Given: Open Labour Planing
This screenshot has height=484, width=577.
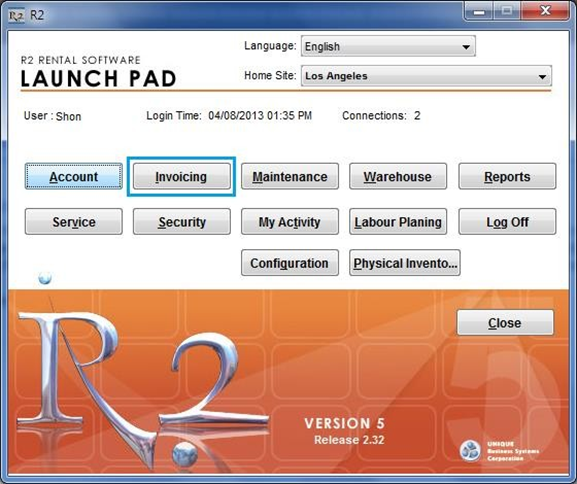Looking at the screenshot, I should click(x=398, y=222).
